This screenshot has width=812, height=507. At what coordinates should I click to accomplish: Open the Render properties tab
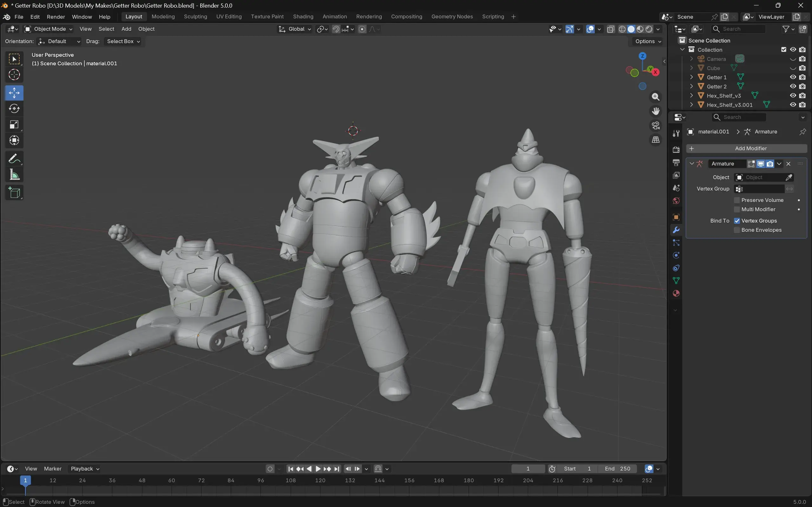click(x=676, y=150)
